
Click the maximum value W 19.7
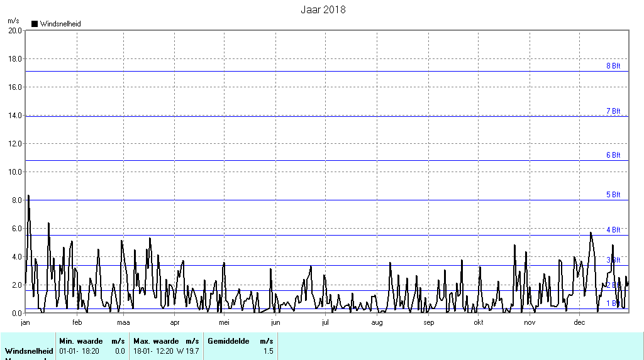(x=187, y=351)
